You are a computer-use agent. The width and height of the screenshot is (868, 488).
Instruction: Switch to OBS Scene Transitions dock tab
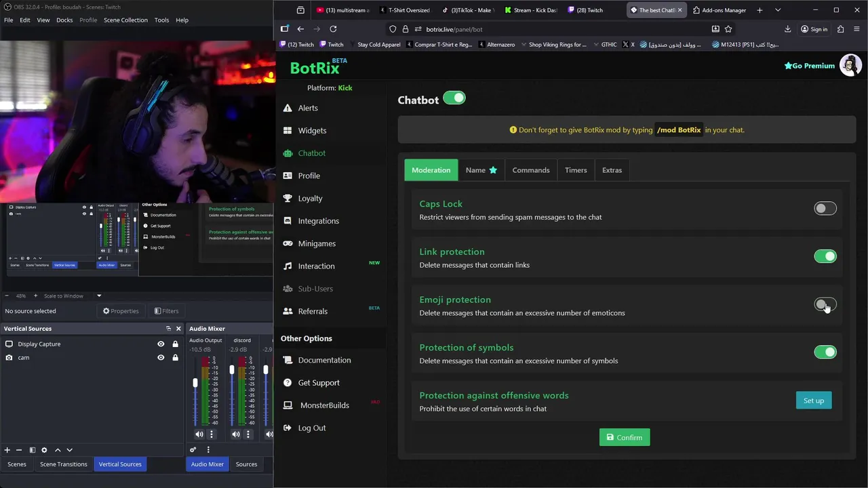click(x=64, y=464)
